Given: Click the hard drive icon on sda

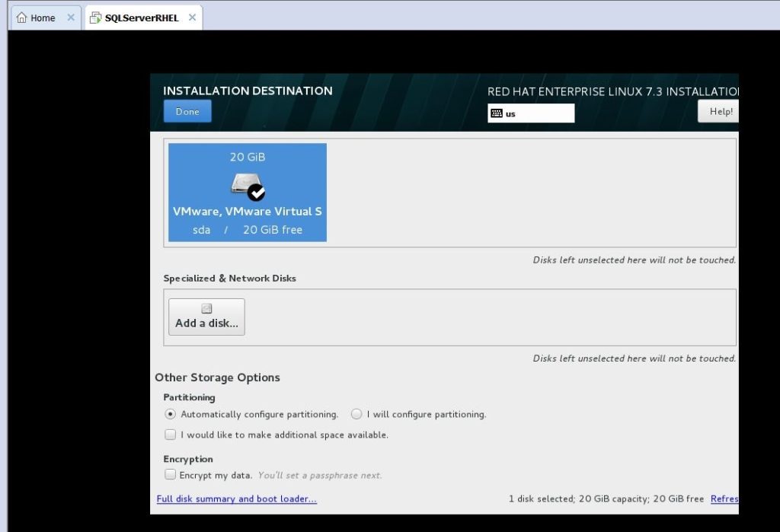Looking at the screenshot, I should coord(244,184).
